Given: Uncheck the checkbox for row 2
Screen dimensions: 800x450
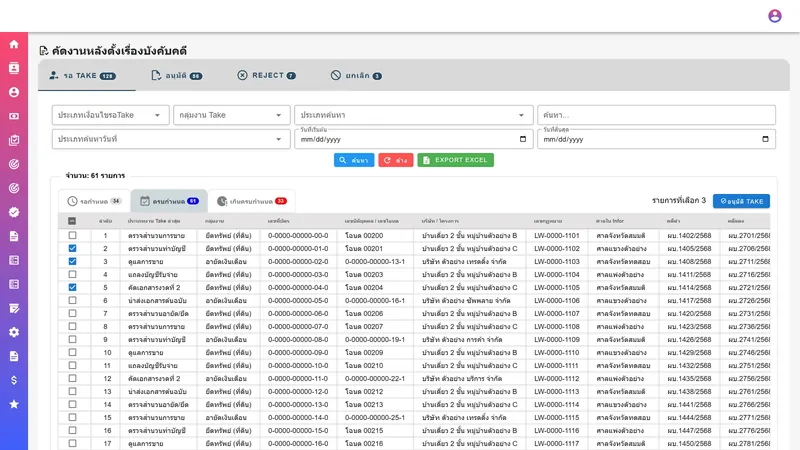Looking at the screenshot, I should point(72,248).
